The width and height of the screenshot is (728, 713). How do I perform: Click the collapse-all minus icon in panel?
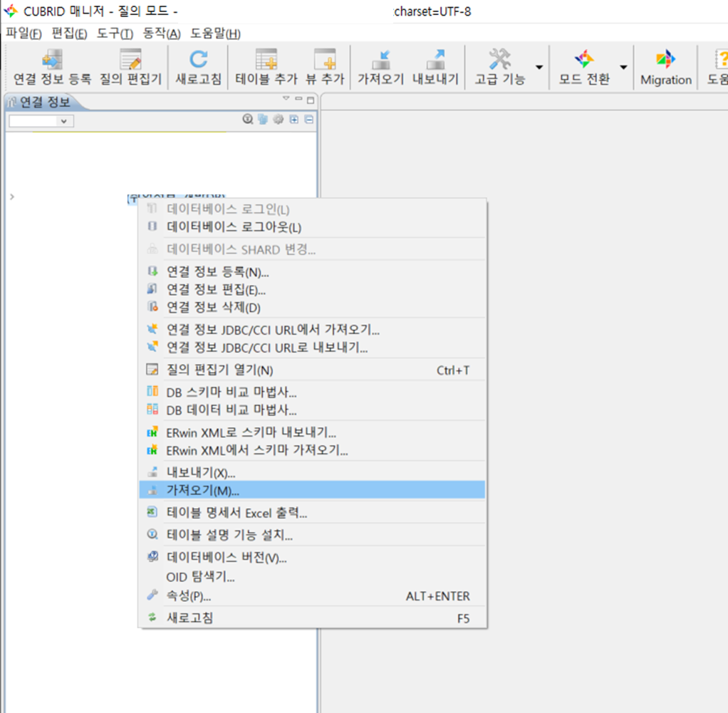[308, 119]
